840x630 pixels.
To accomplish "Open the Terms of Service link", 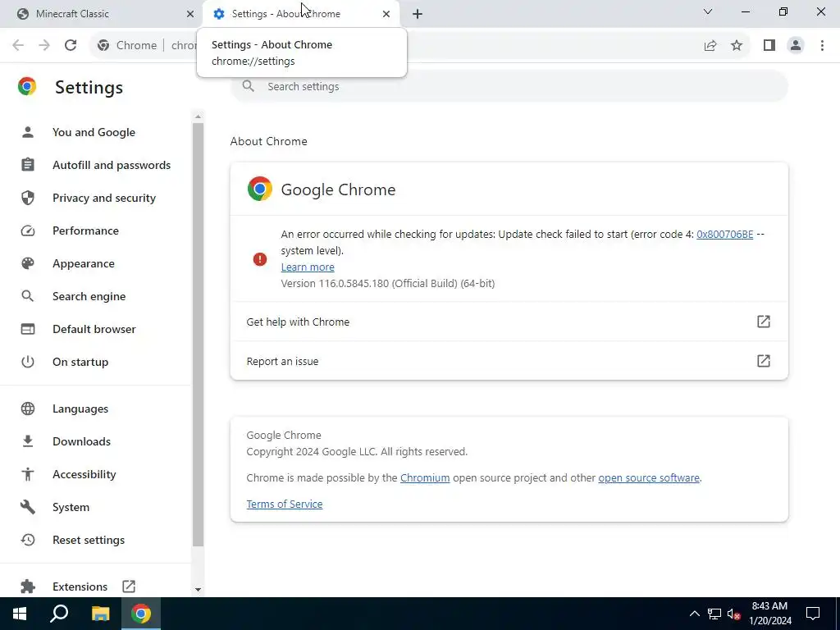I will (285, 504).
